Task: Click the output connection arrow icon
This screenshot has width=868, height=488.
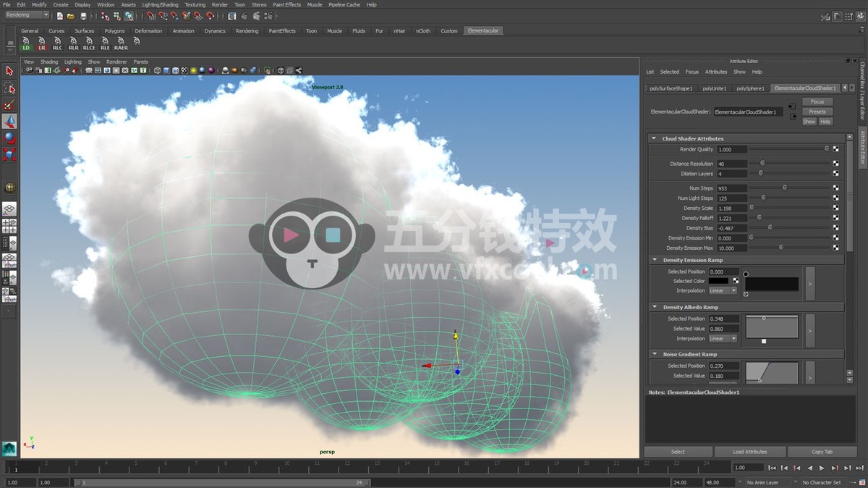Action: (x=792, y=116)
